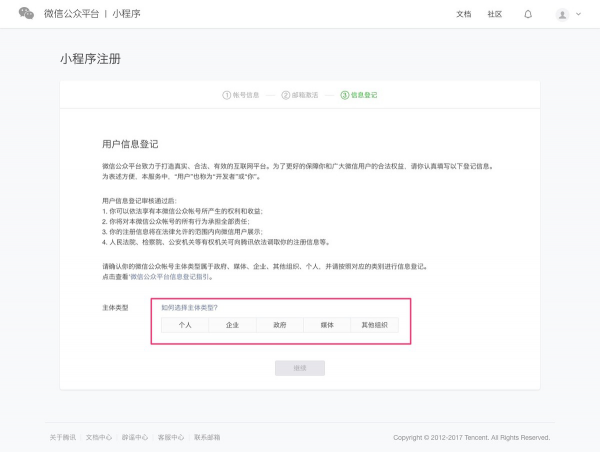Choose 媒体 subject type option
The width and height of the screenshot is (600, 452).
[327, 325]
